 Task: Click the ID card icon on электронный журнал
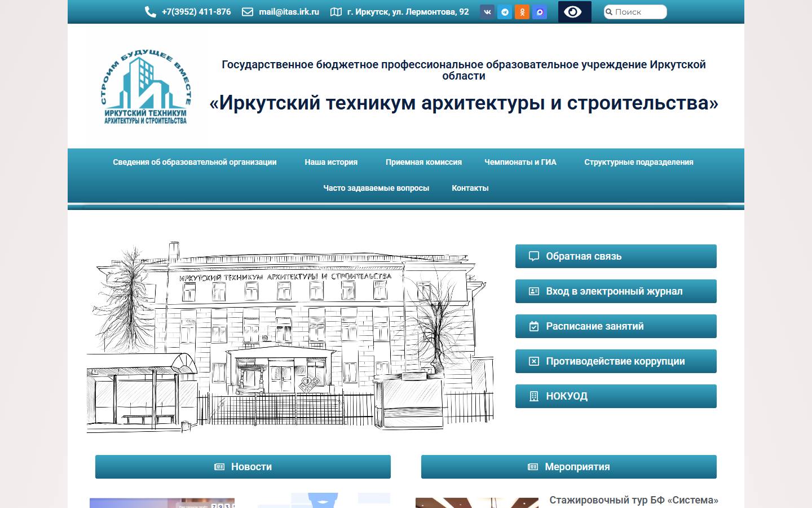click(x=534, y=291)
